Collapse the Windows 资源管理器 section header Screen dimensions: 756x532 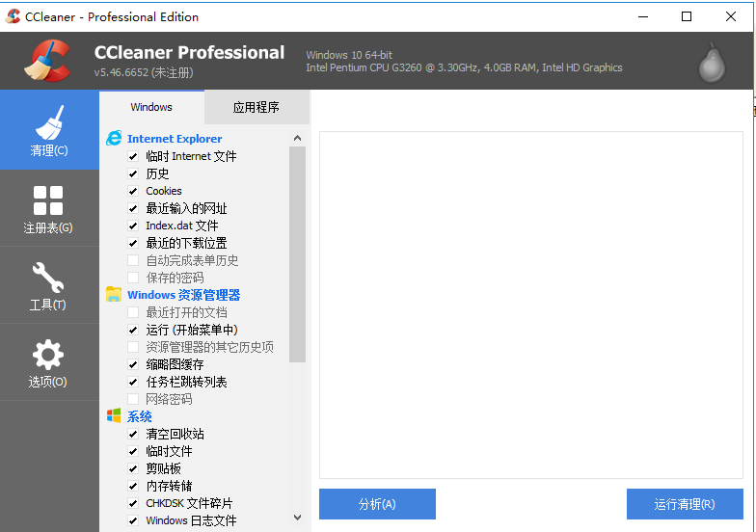(183, 295)
